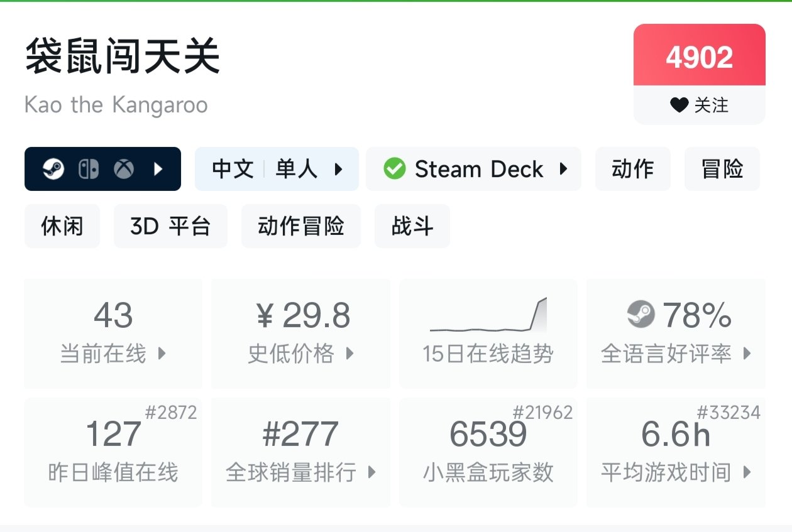
Task: Select the 冒险 genre tag
Action: click(x=722, y=169)
